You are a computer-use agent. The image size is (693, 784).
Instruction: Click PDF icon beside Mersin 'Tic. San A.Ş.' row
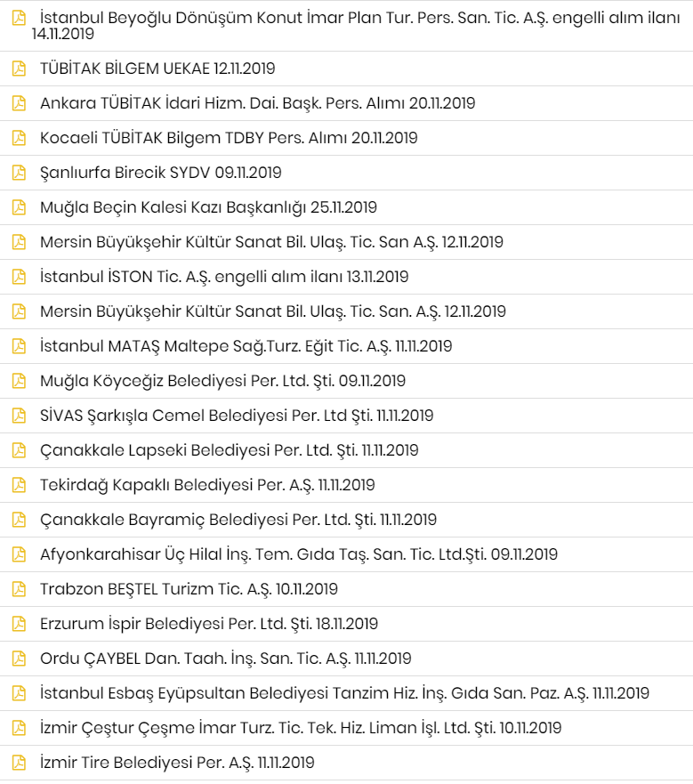(19, 241)
